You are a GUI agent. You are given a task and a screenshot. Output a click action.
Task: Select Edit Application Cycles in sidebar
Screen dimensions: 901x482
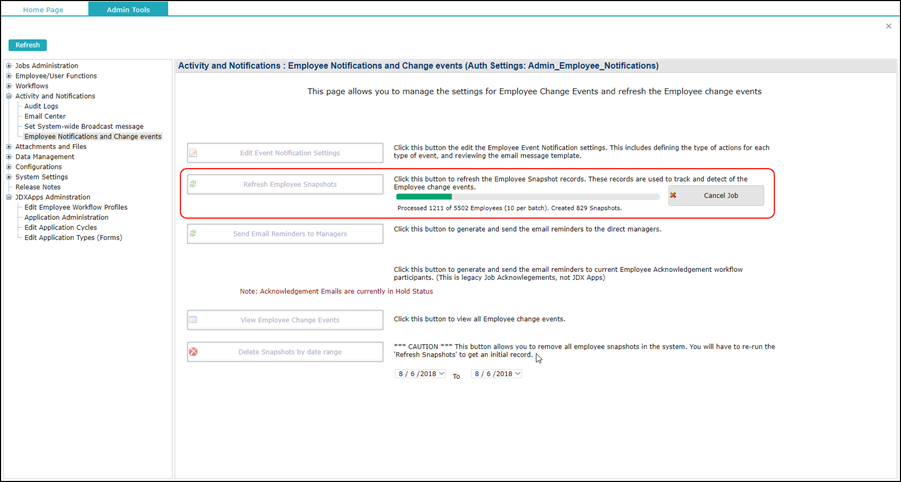tap(61, 228)
